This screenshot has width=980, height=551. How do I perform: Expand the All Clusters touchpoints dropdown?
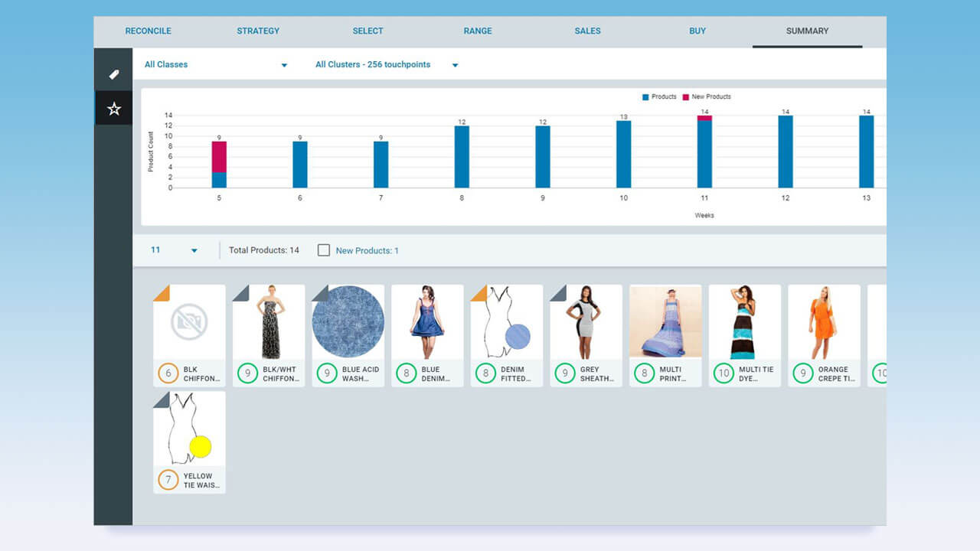point(387,65)
